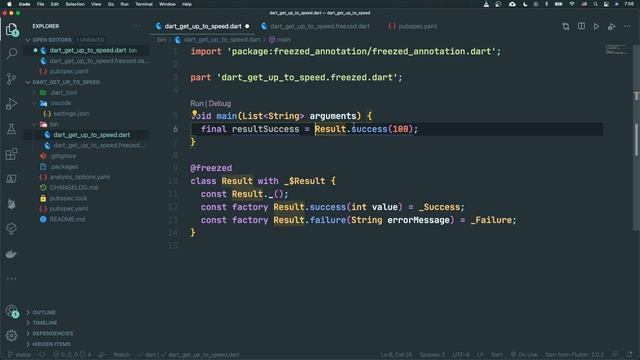This screenshot has height=360, width=640.
Task: Click the sync changes status bar icon
Action: pos(42,355)
